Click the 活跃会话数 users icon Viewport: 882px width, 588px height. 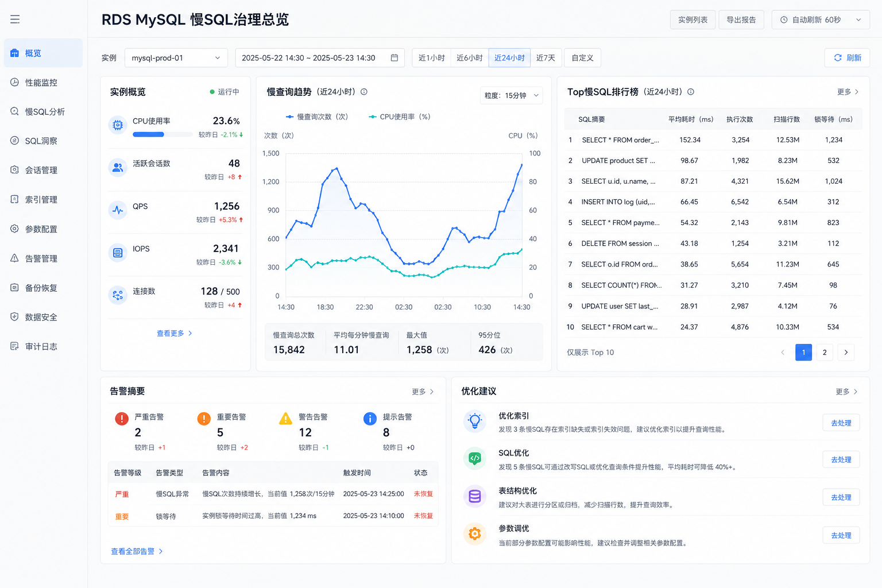[x=118, y=167]
